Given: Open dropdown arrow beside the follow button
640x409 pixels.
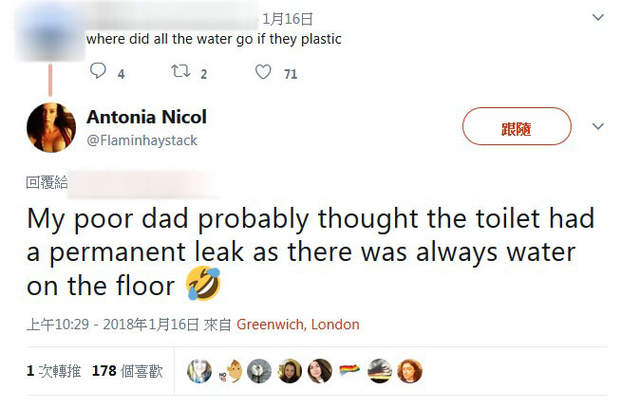Looking at the screenshot, I should [x=599, y=127].
